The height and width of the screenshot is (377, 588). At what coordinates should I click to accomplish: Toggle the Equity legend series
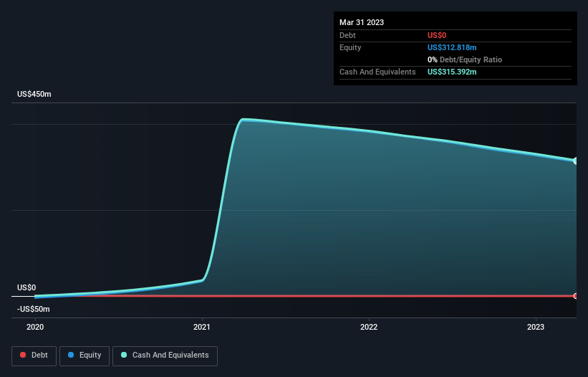click(x=85, y=355)
